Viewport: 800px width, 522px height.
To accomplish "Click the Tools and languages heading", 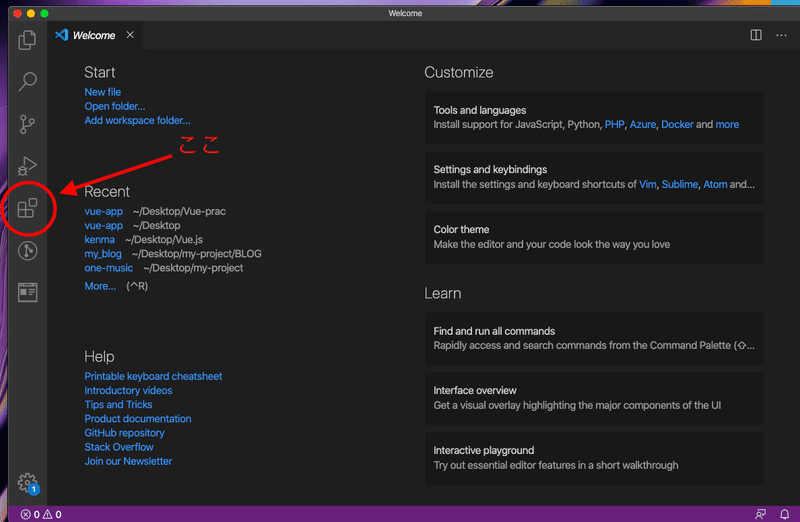I will pos(480,110).
